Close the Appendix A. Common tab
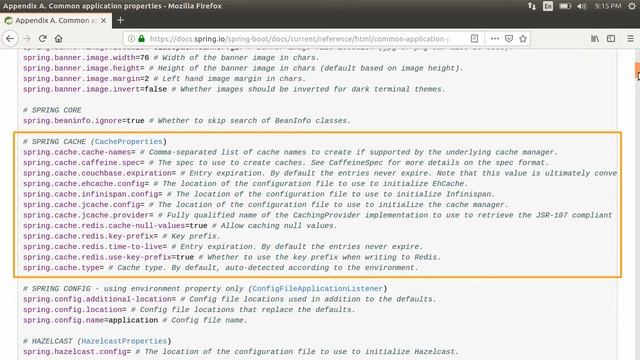This screenshot has width=640, height=360. (x=104, y=20)
